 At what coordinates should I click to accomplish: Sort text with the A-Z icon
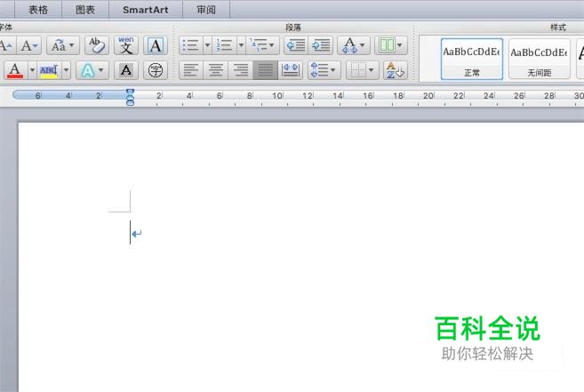point(396,70)
